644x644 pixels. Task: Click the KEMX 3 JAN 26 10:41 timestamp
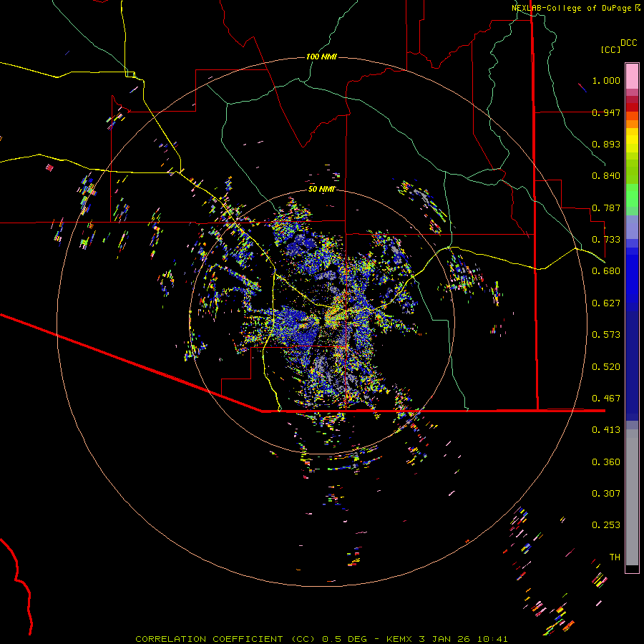click(447, 639)
